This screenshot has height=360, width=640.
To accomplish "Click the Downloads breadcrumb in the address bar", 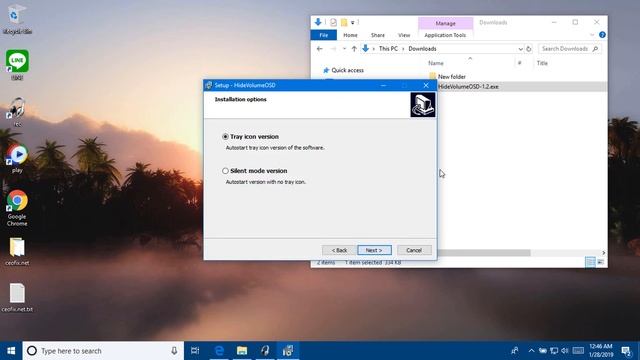I will (422, 49).
